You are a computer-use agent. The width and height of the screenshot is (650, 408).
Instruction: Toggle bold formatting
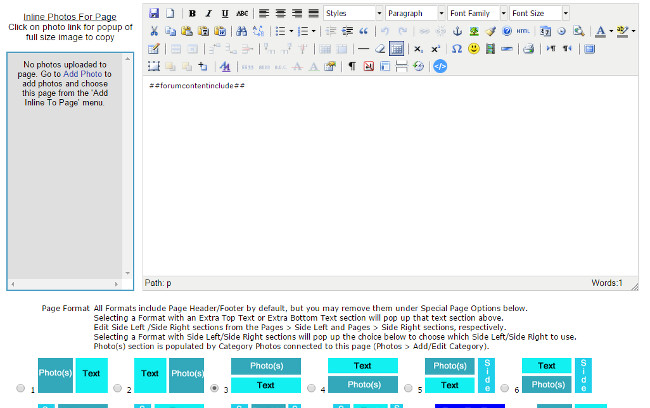(192, 13)
